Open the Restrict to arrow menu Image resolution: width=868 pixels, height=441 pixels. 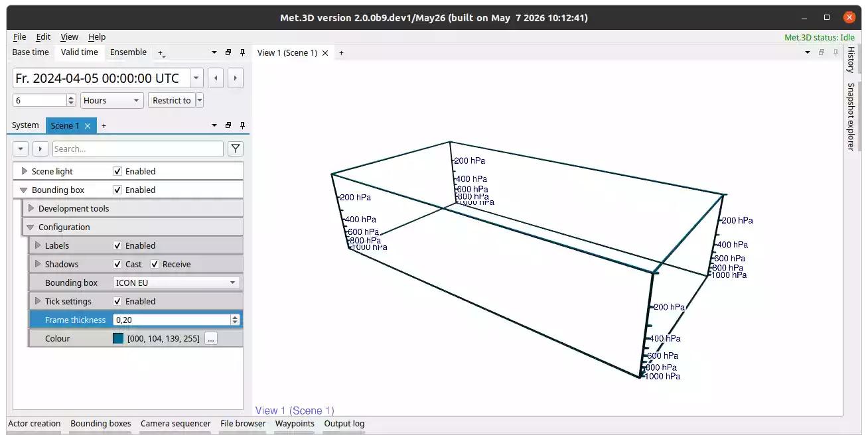200,100
